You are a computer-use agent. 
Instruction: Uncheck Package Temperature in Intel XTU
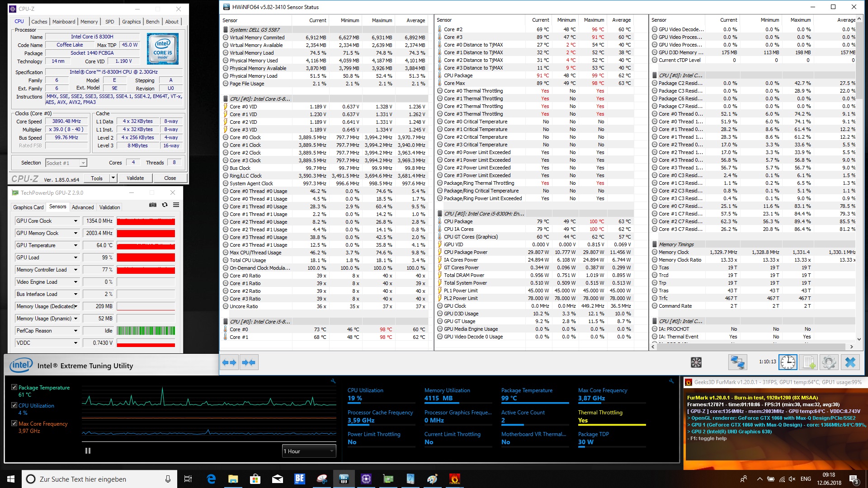coord(14,388)
